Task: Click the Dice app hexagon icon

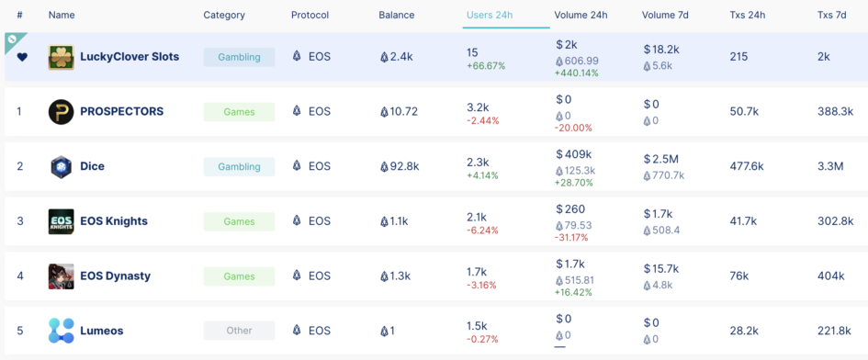Action: pos(61,167)
